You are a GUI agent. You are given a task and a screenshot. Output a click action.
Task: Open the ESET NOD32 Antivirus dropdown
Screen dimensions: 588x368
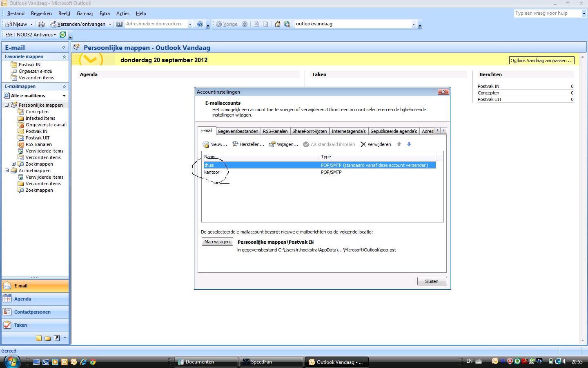pyautogui.click(x=31, y=35)
